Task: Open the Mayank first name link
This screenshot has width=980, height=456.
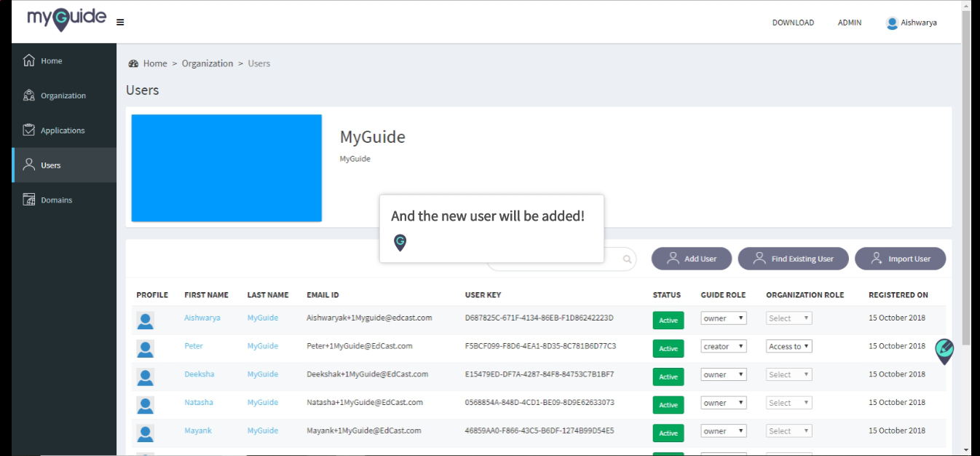Action: 198,431
